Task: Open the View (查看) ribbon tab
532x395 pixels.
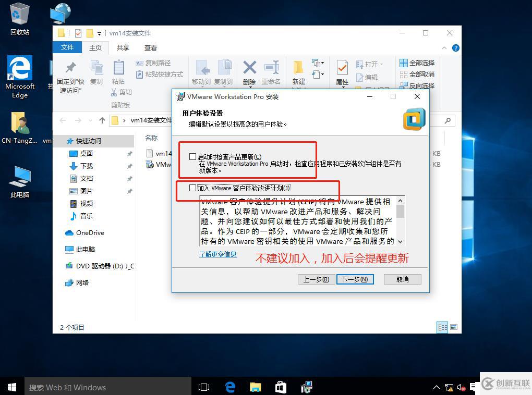Action: [x=151, y=47]
